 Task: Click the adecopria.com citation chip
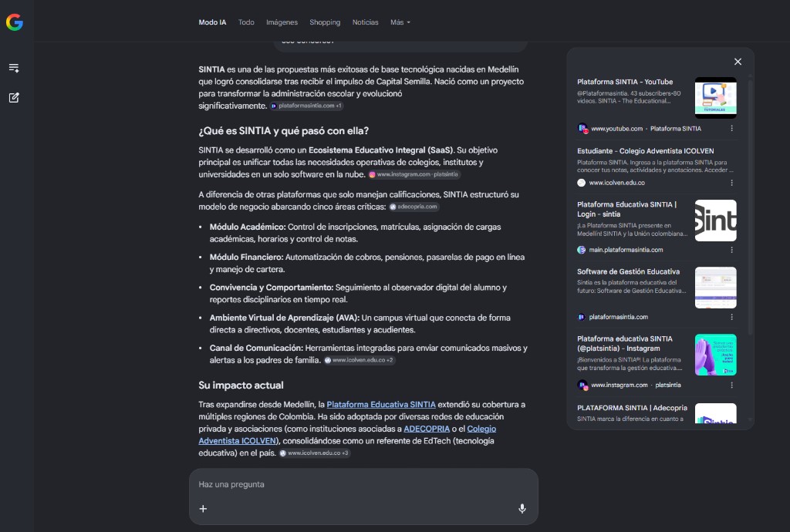414,207
